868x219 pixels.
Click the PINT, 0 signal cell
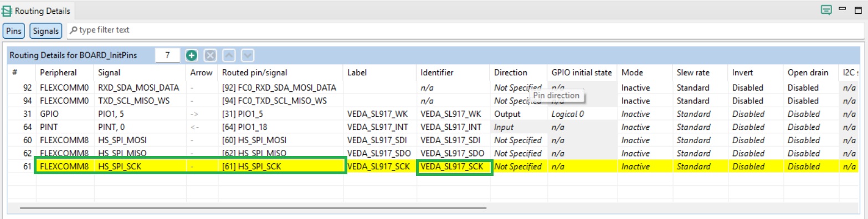[140, 127]
